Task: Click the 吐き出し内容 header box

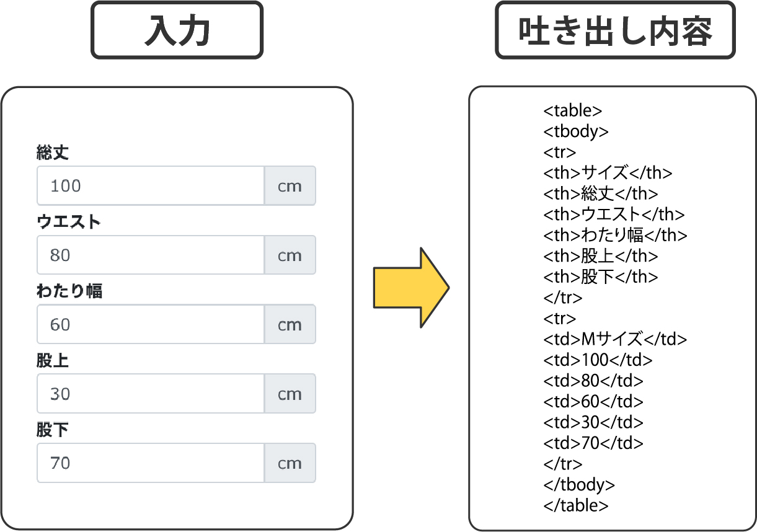Action: click(615, 30)
